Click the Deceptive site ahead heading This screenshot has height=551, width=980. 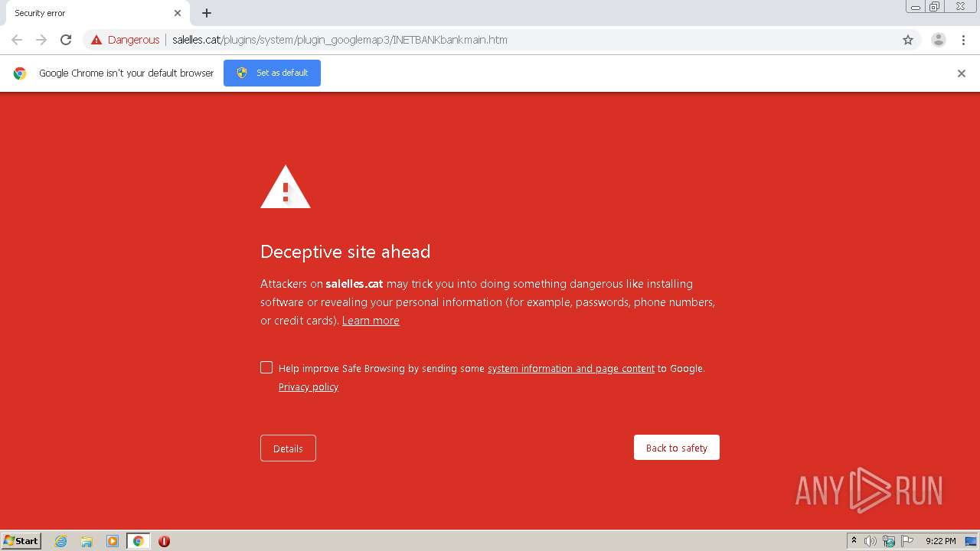click(345, 252)
